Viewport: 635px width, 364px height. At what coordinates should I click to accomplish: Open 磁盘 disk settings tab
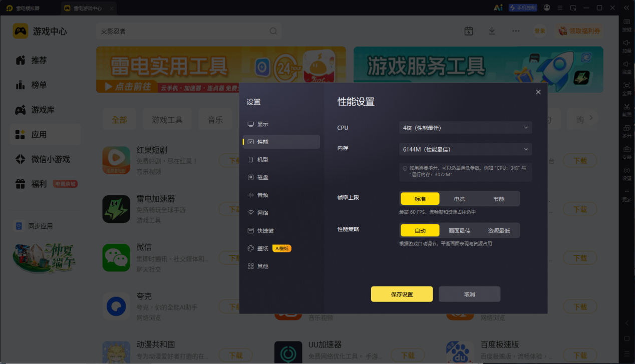click(281, 177)
